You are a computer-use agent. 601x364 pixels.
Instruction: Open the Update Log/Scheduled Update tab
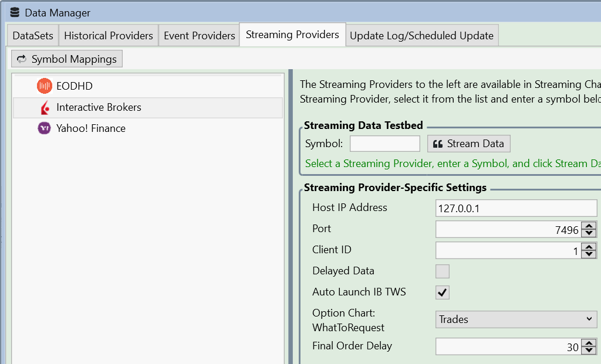421,36
